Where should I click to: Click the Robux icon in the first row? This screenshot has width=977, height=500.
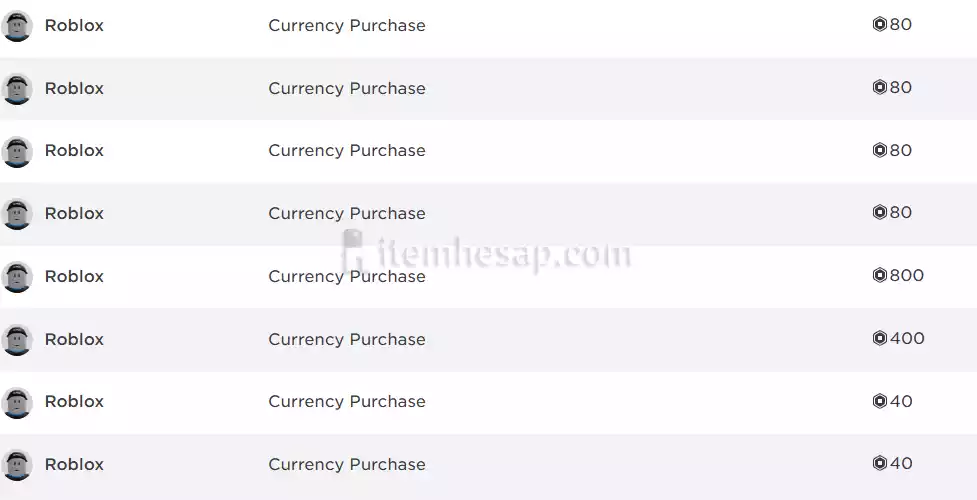click(x=880, y=25)
